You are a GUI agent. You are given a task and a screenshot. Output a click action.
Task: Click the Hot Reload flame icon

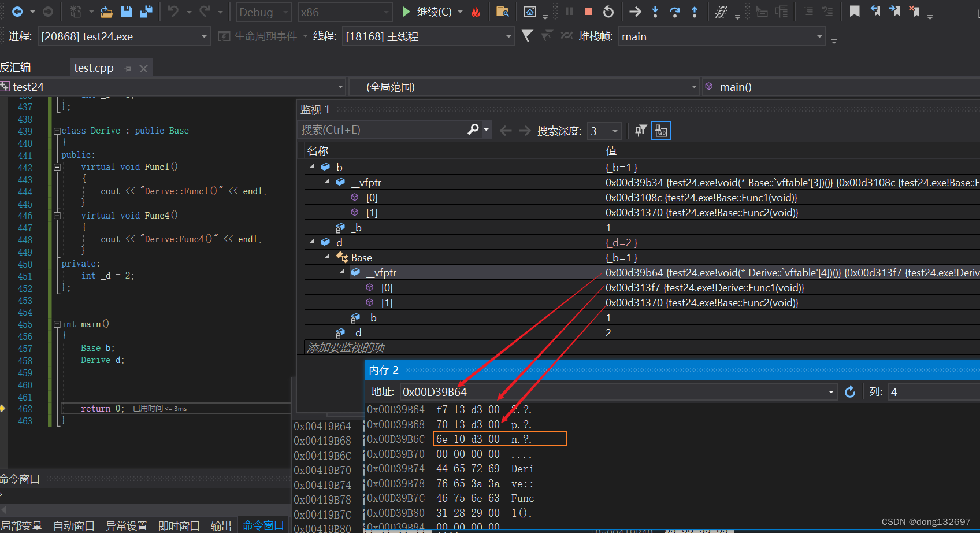coord(476,12)
